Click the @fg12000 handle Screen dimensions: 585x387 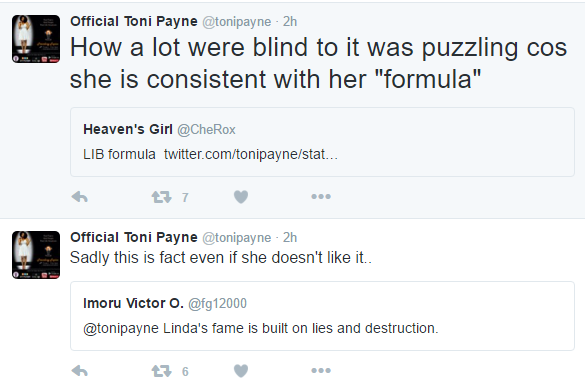coord(218,303)
